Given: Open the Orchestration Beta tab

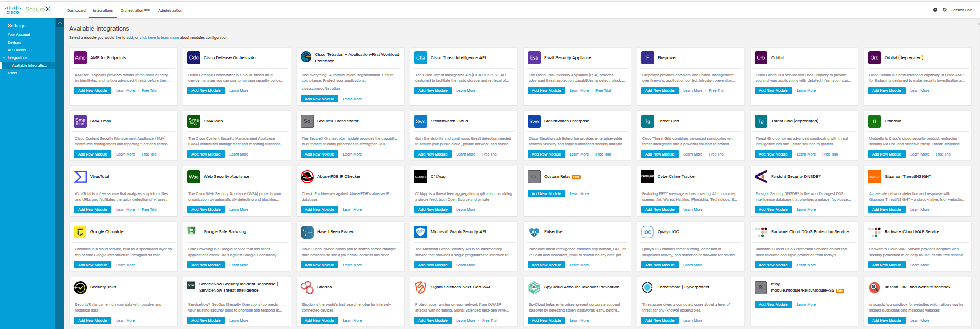Looking at the screenshot, I should 135,10.
